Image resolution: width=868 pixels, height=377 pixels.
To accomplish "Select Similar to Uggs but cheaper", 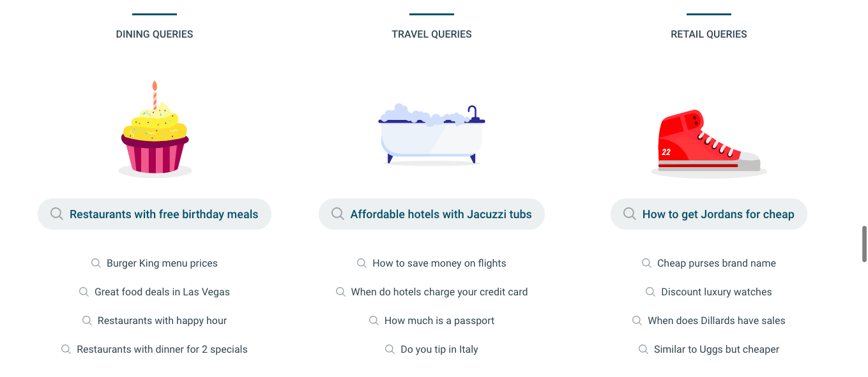I will (717, 349).
